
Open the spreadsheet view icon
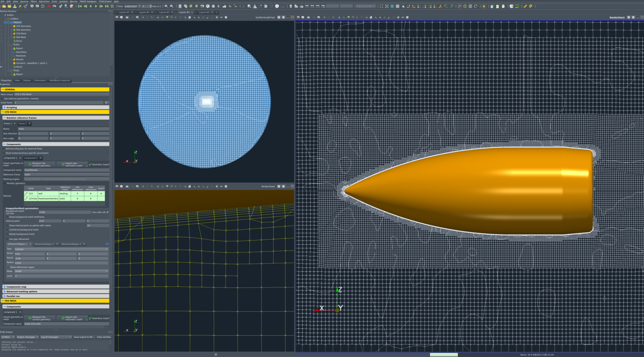click(180, 6)
